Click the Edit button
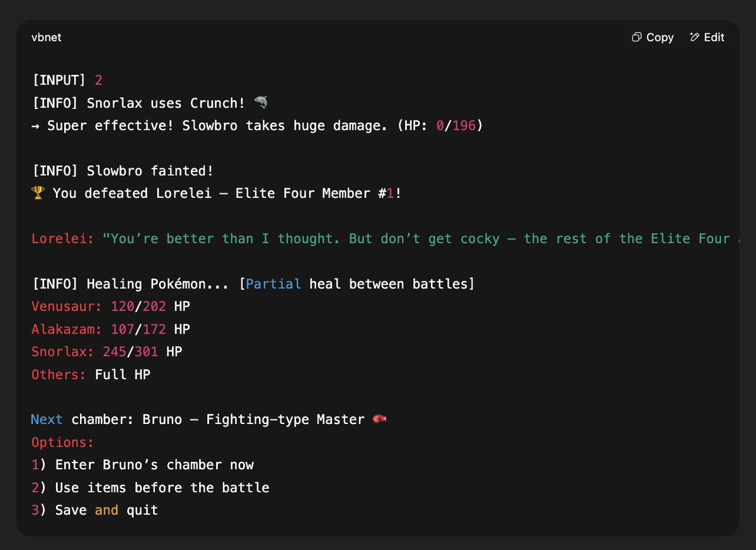Viewport: 756px width, 550px height. pos(707,38)
